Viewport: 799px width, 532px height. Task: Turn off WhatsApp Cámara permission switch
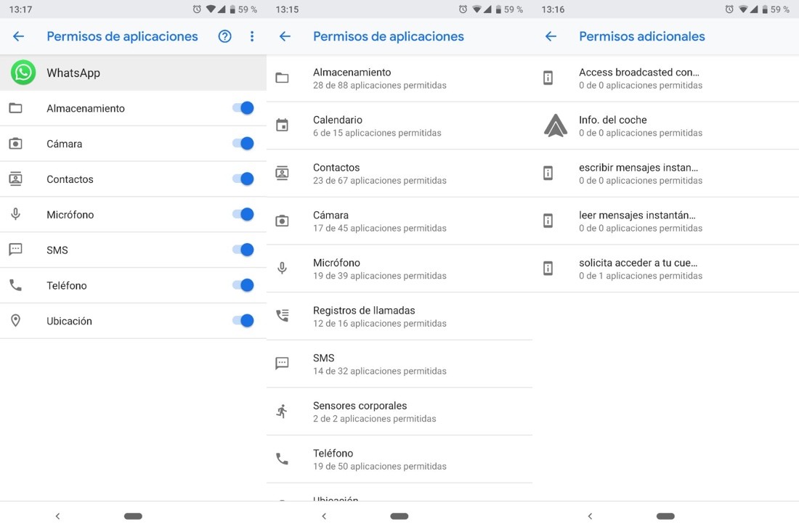click(x=243, y=144)
